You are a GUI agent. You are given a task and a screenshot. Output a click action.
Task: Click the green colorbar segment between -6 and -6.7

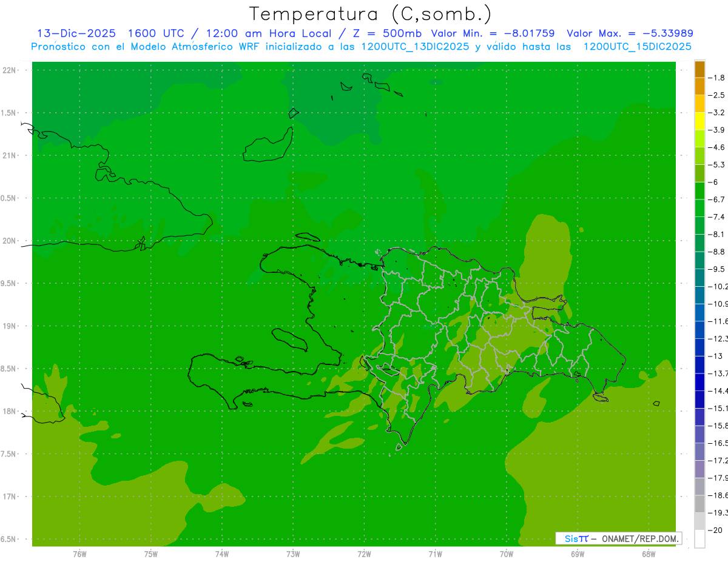699,191
